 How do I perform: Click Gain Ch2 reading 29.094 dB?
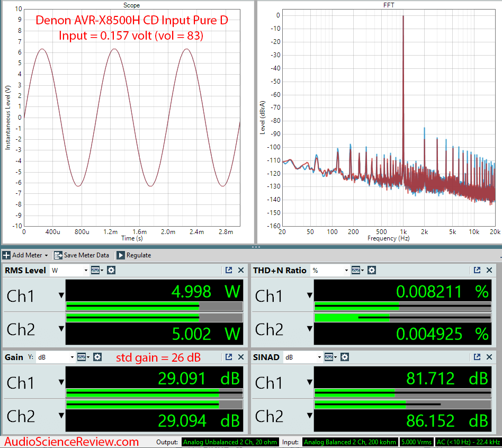click(x=199, y=420)
